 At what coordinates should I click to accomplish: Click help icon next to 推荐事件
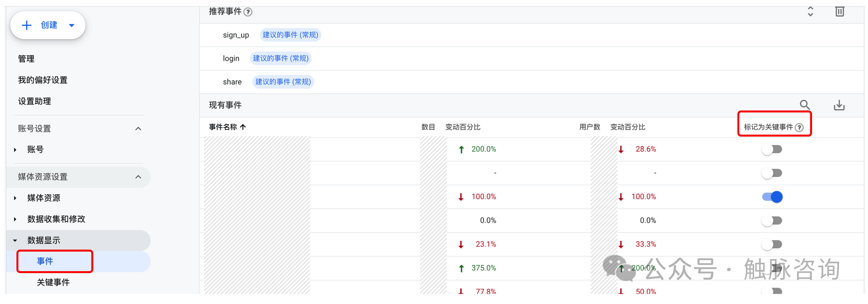tap(248, 12)
